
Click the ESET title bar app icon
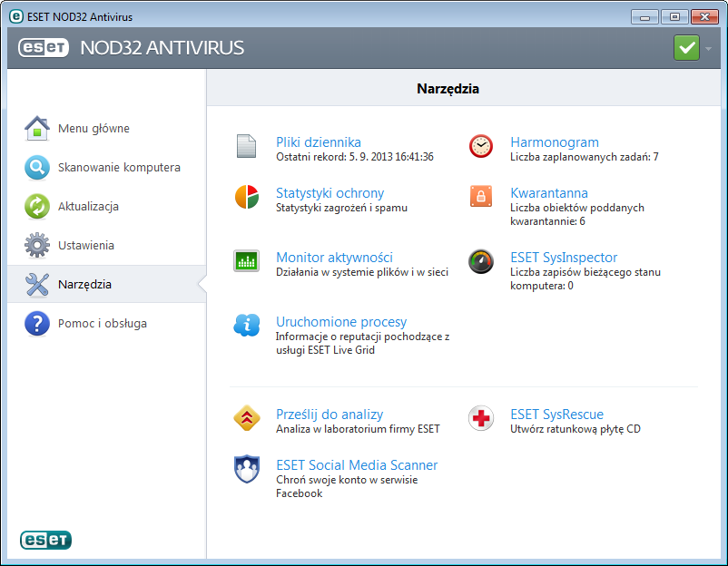(x=15, y=16)
